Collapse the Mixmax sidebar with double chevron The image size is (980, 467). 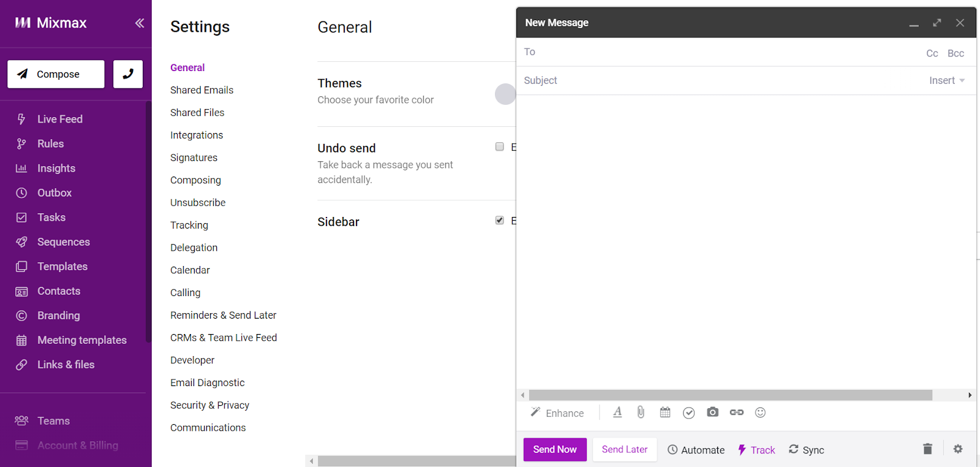click(140, 23)
